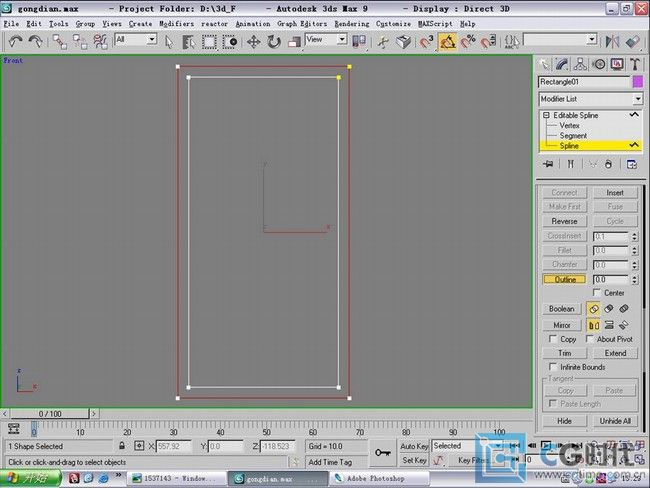Open the Edit menu
The height and width of the screenshot is (488, 650).
pos(34,24)
